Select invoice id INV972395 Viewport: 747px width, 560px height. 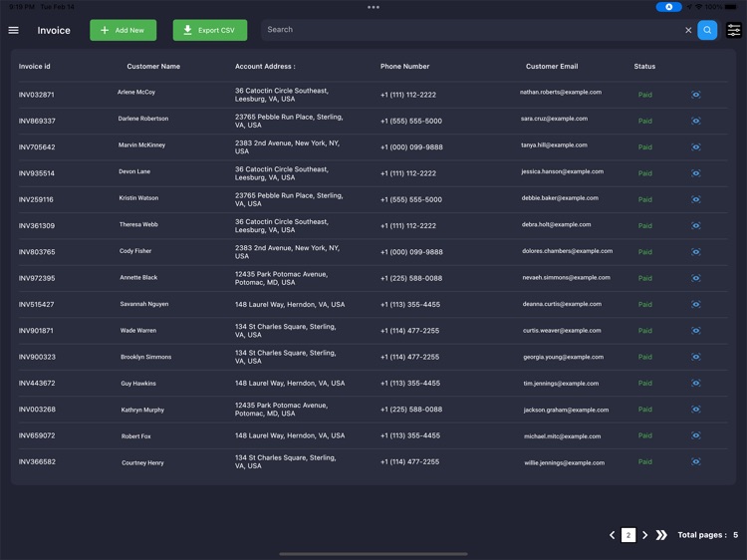coord(37,278)
